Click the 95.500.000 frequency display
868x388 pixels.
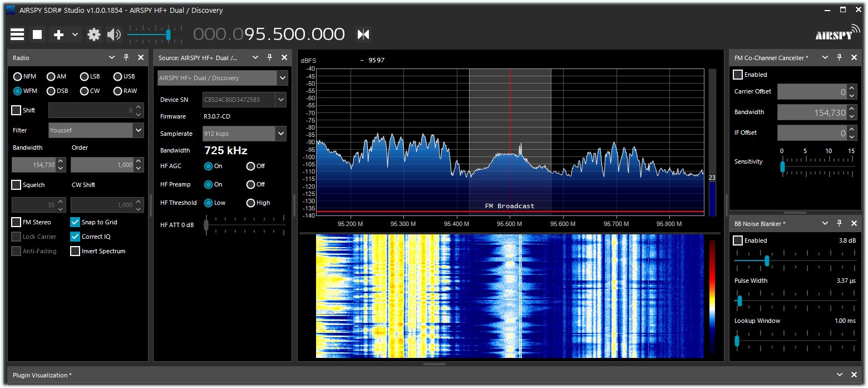click(269, 35)
